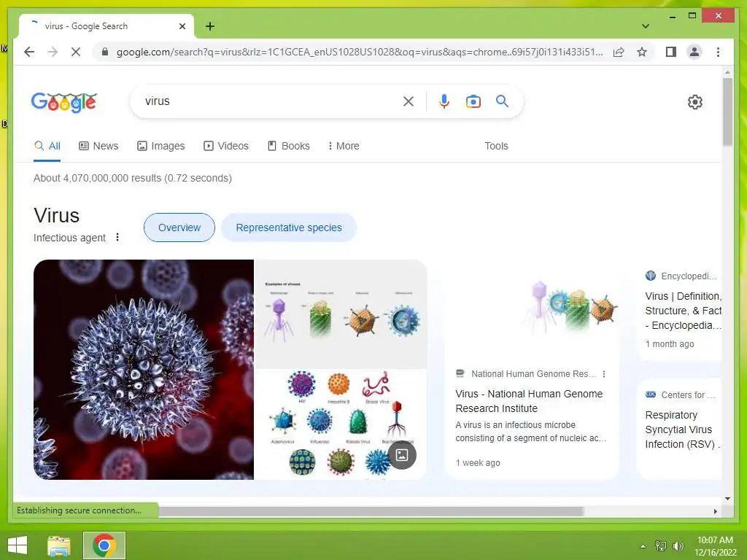Open the taskbar clock and date
Viewport: 747px width, 560px height.
(x=715, y=546)
